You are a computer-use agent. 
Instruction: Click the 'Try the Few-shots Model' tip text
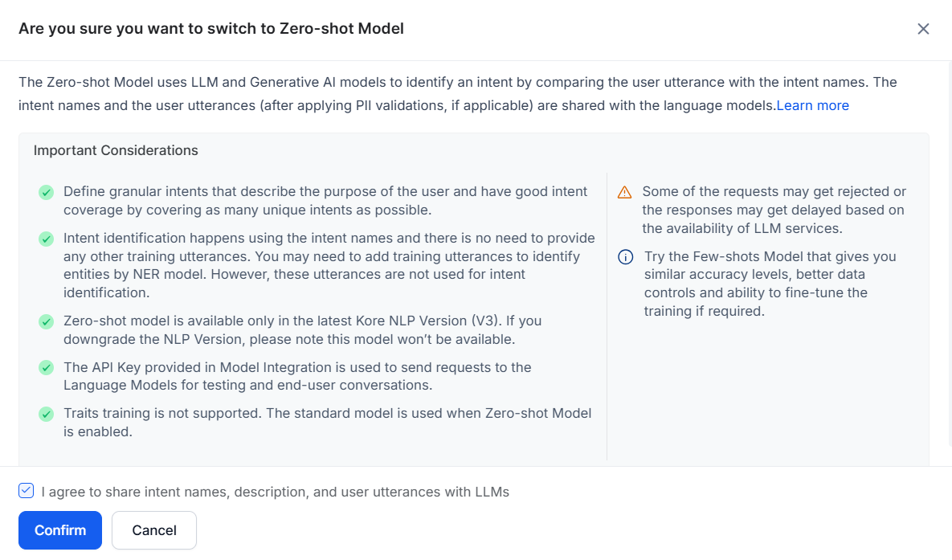point(769,284)
